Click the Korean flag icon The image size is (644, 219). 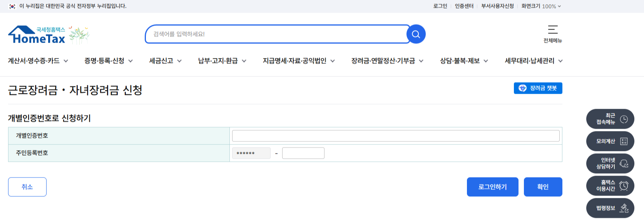(12, 6)
